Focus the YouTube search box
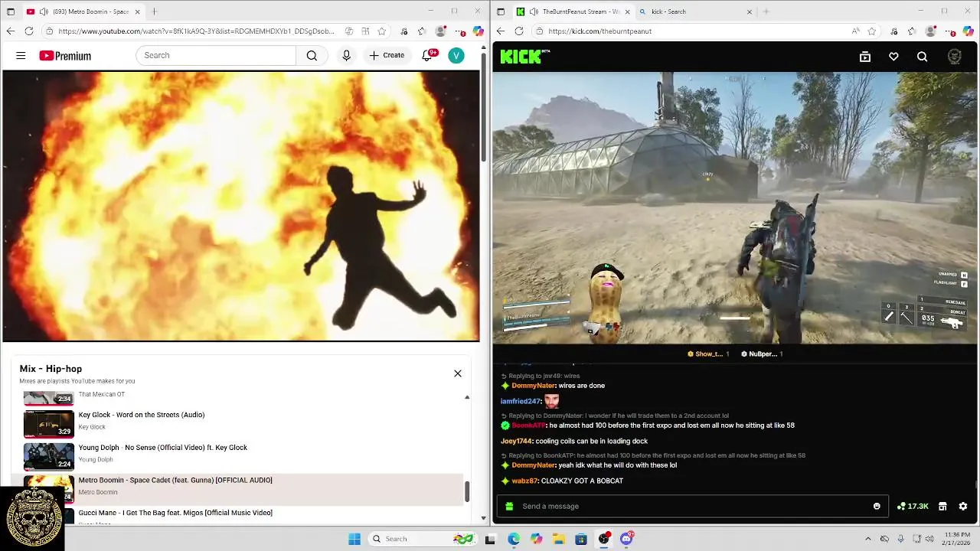980x551 pixels. pyautogui.click(x=216, y=55)
